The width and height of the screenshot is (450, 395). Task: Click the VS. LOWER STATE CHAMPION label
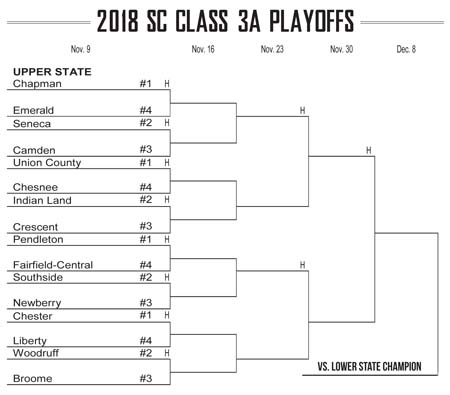tap(369, 367)
